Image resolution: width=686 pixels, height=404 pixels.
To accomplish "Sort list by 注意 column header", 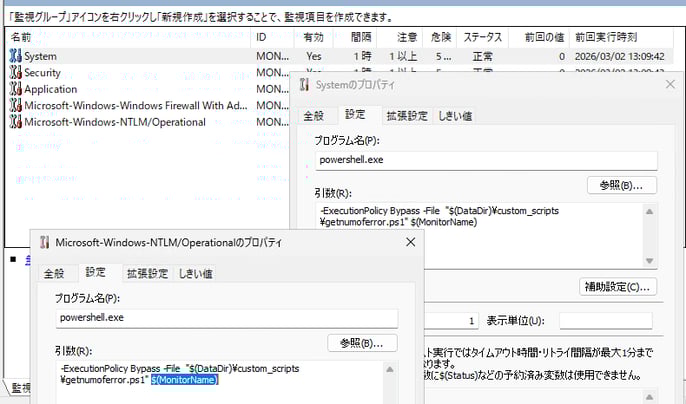I will pos(400,37).
